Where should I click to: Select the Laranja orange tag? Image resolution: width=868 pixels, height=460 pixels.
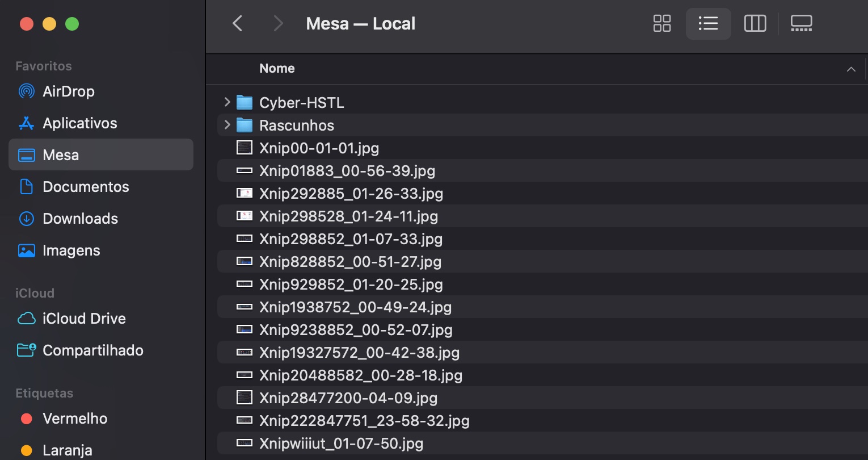point(68,449)
